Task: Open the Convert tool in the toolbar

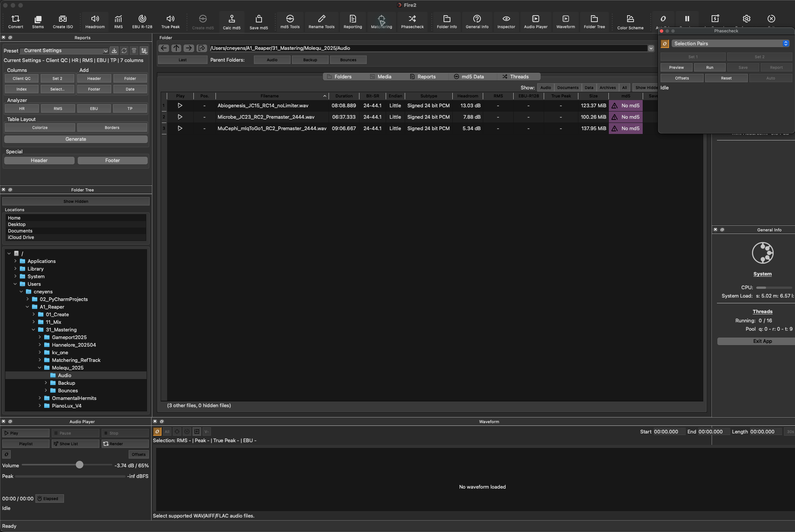Action: point(16,22)
